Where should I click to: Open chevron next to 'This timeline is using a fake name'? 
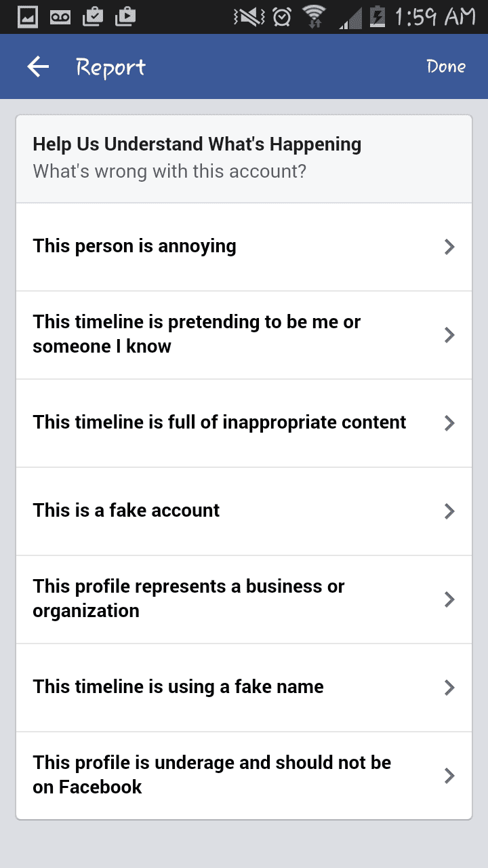(x=448, y=687)
